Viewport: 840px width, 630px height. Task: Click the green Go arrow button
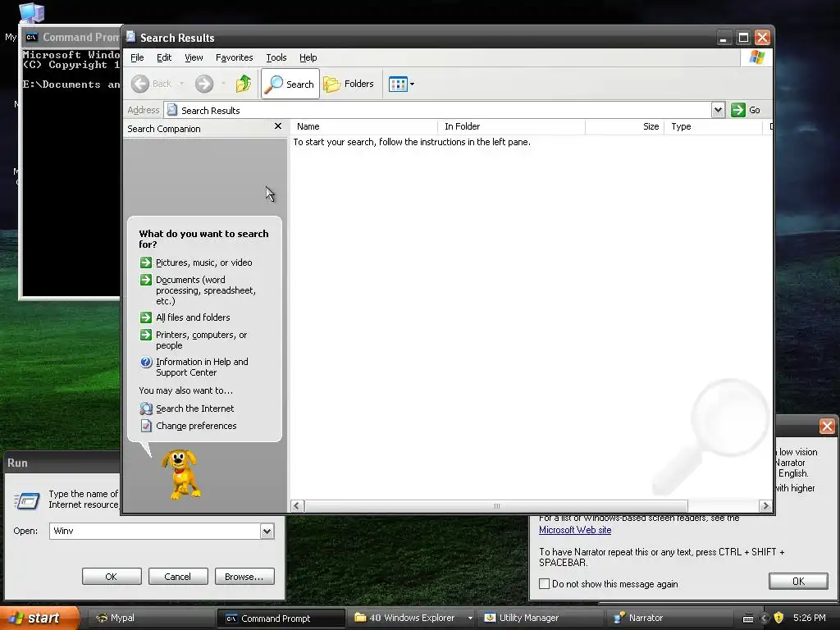tap(738, 110)
